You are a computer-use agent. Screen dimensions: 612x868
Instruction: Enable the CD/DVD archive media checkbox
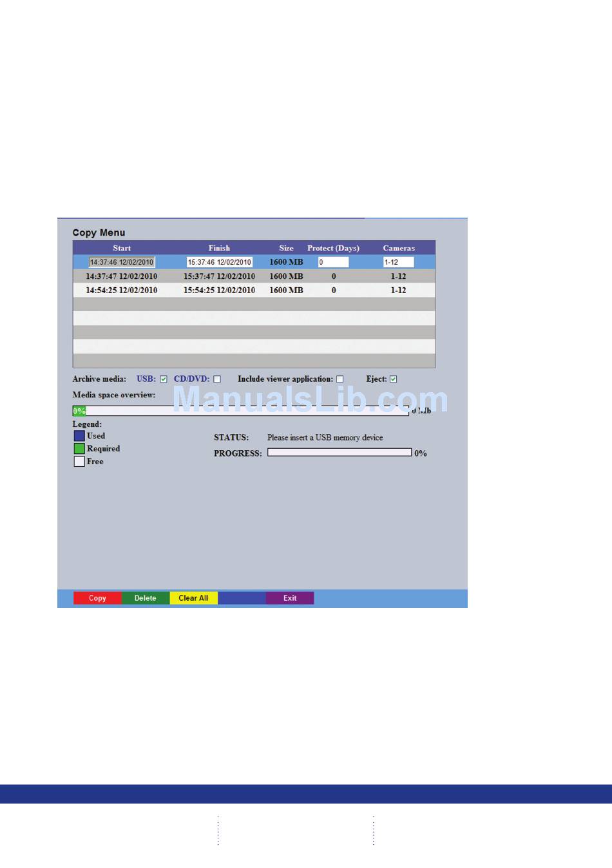(x=217, y=379)
